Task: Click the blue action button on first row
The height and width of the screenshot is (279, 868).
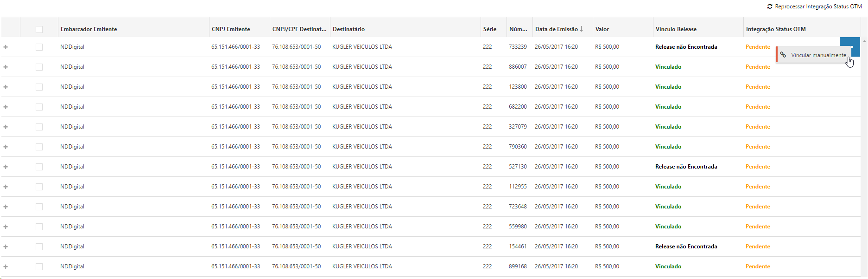Action: 849,44
